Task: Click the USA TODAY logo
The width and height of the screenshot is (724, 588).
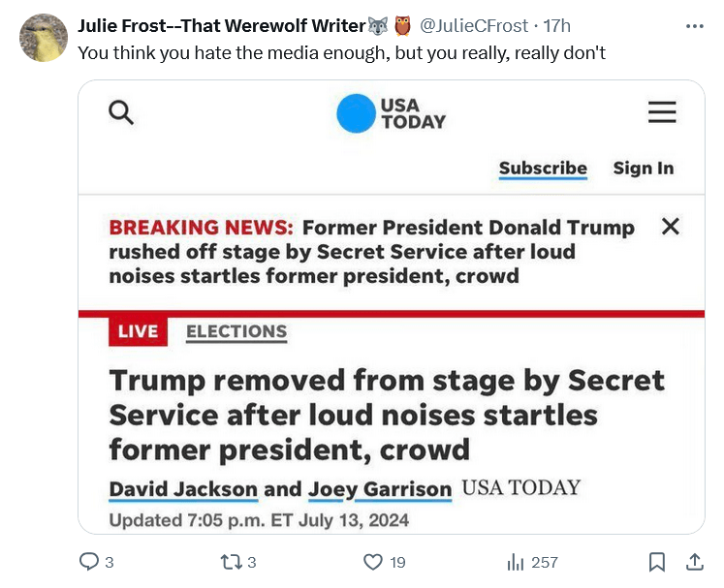Action: click(x=392, y=113)
